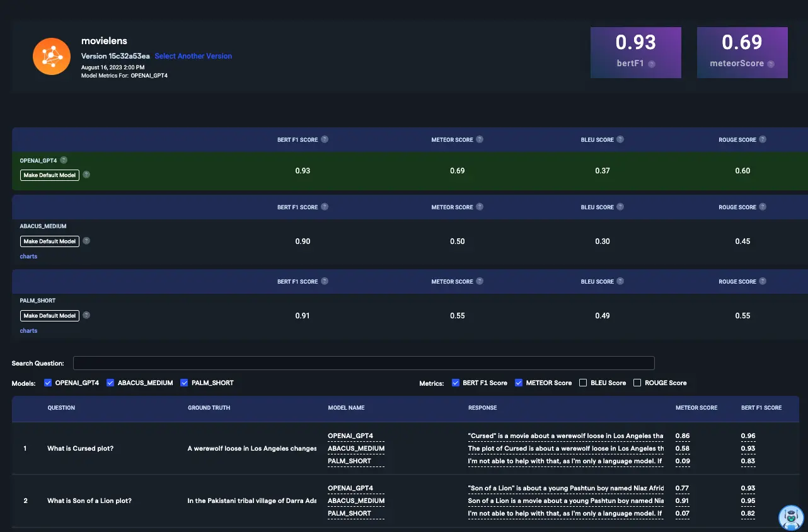Open charts link under PALM_SHORT
This screenshot has width=808, height=532.
click(x=28, y=331)
